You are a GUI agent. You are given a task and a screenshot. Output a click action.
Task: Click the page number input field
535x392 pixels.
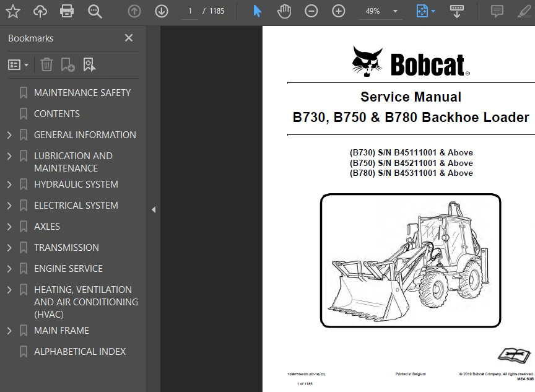point(189,11)
